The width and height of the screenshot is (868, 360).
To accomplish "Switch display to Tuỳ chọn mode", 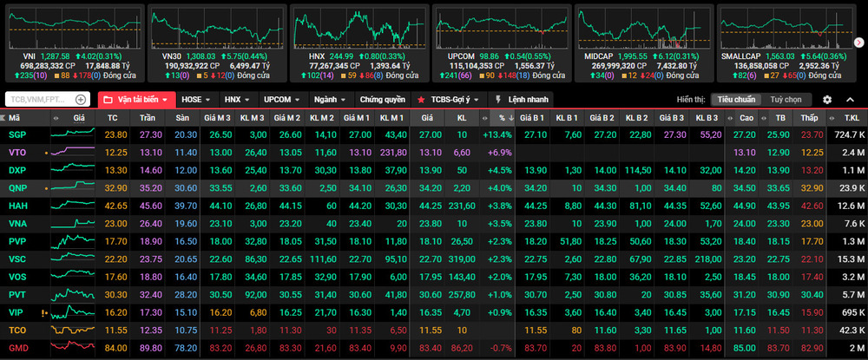I will point(788,100).
